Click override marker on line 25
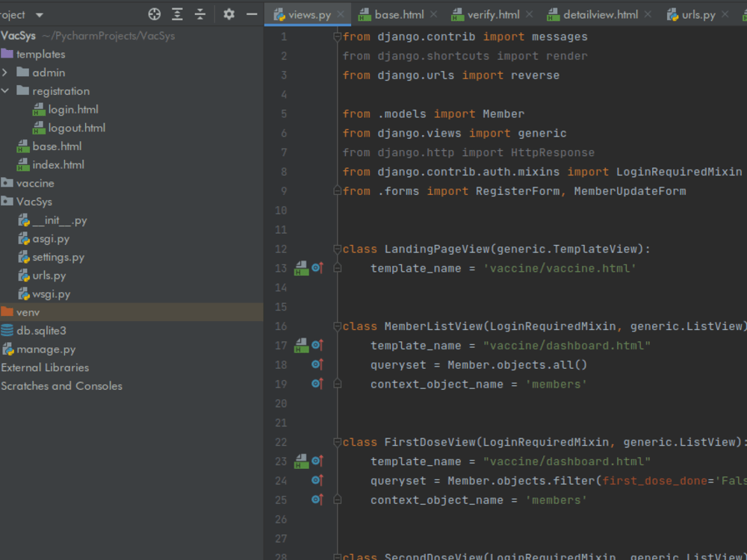 317,500
